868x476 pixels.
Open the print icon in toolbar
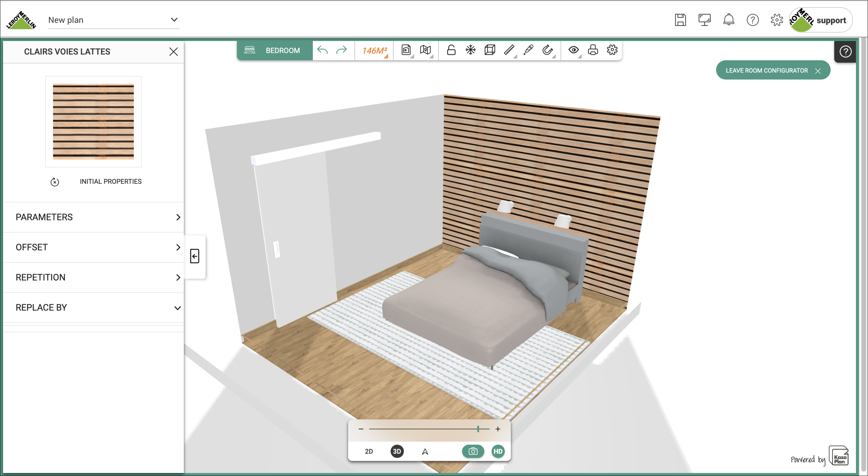pyautogui.click(x=593, y=50)
